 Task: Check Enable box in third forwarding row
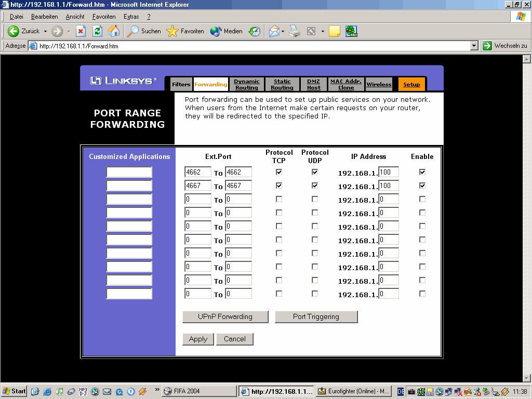point(422,199)
